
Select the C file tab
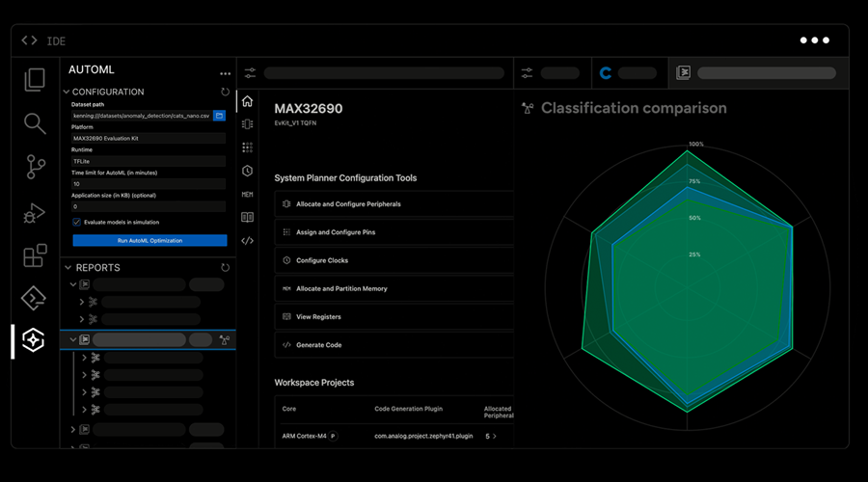(630, 73)
